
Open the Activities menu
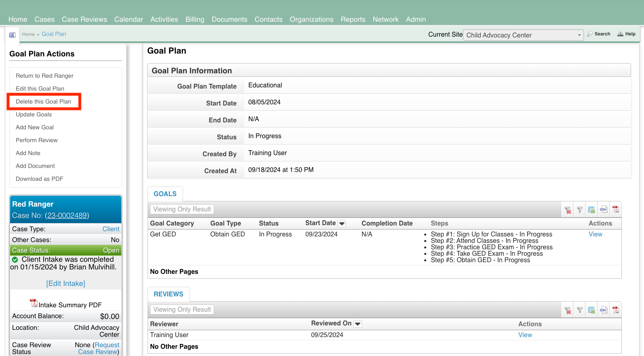[x=164, y=19]
